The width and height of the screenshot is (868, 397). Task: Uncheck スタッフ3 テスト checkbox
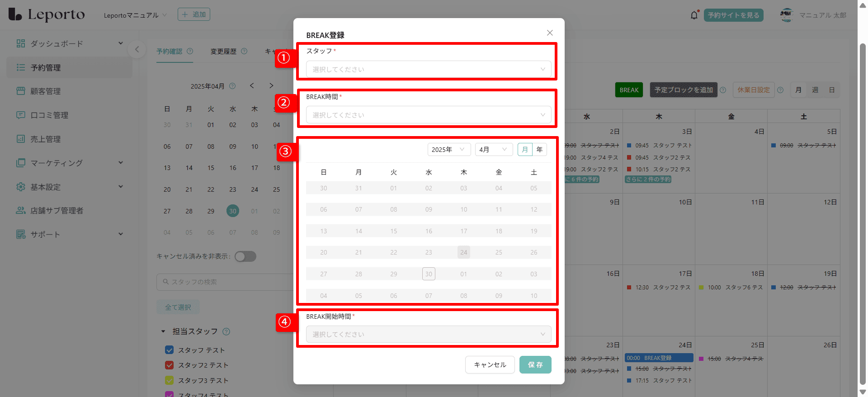click(x=170, y=380)
